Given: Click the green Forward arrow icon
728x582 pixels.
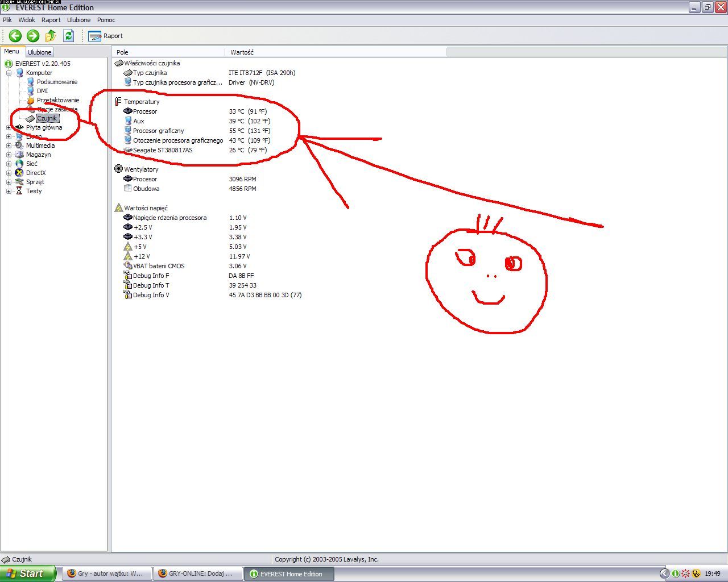Looking at the screenshot, I should click(x=33, y=36).
